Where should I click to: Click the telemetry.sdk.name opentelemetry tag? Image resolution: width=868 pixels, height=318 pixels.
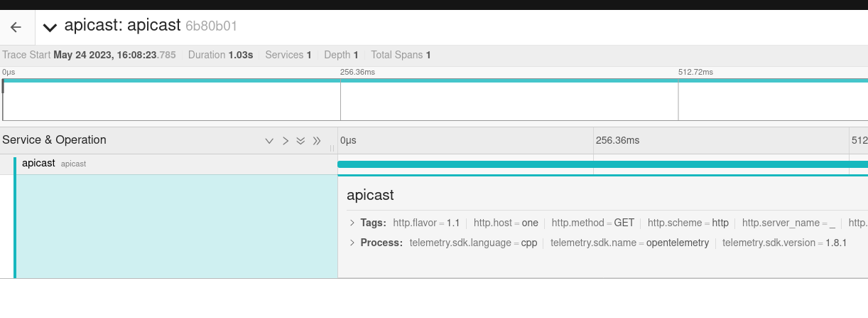coord(629,243)
